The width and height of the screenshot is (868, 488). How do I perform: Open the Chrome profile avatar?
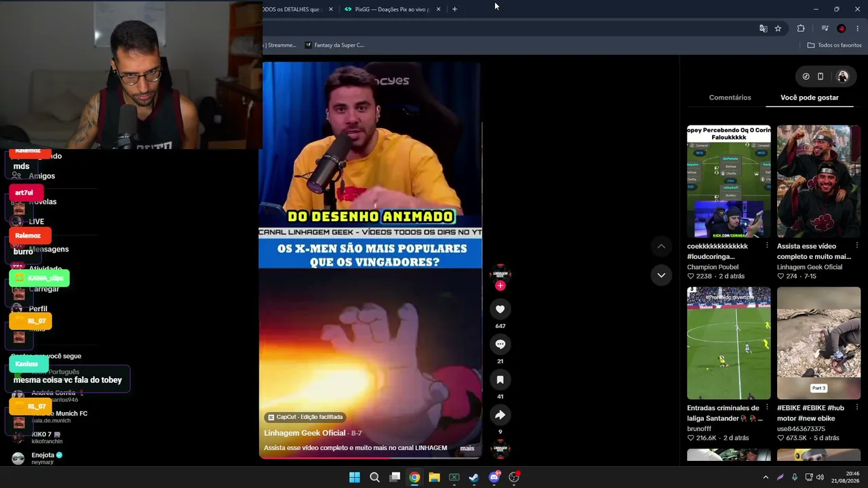click(842, 28)
